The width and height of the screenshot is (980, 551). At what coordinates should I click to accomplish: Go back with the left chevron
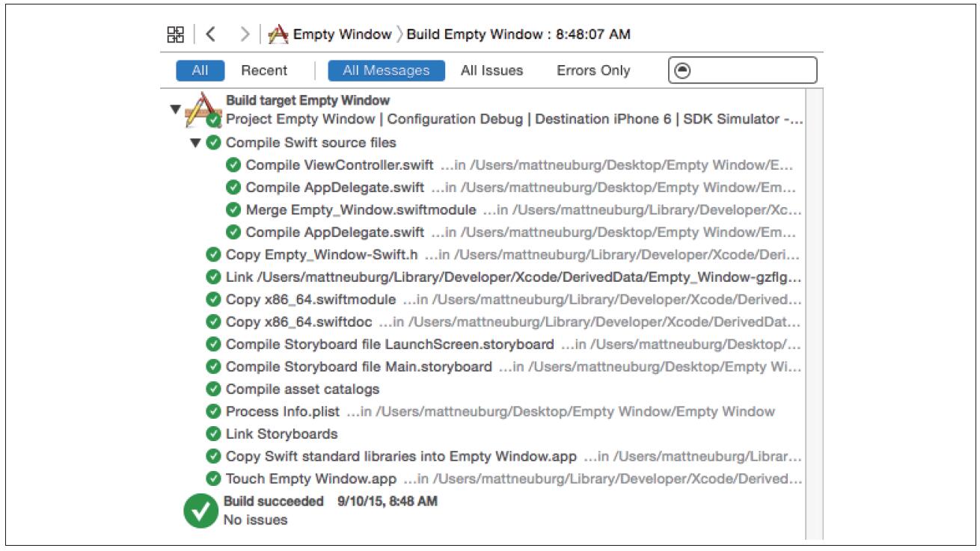pos(211,34)
